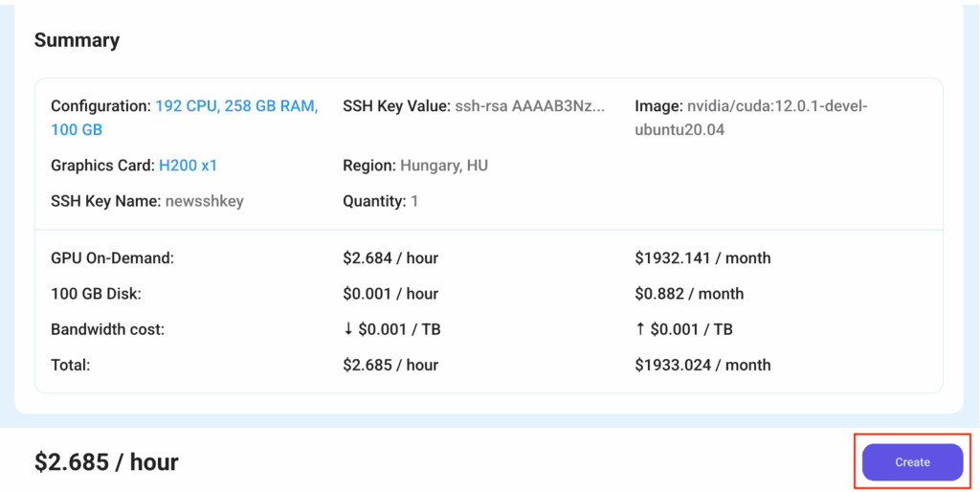Screen dimensions: 980x492
Task: Select the SSH key value ssh-rsa AAAAB3Nz...
Action: click(530, 106)
